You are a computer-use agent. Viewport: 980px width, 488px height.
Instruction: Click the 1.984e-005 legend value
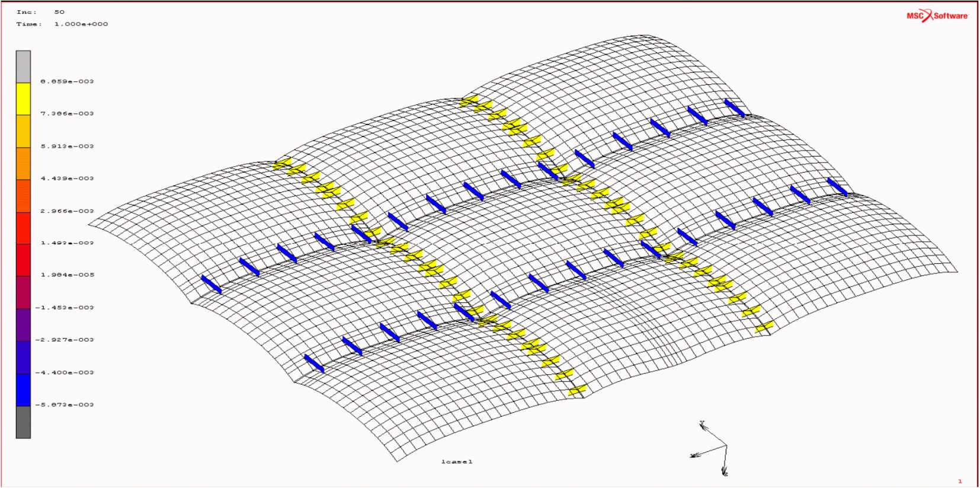(67, 275)
